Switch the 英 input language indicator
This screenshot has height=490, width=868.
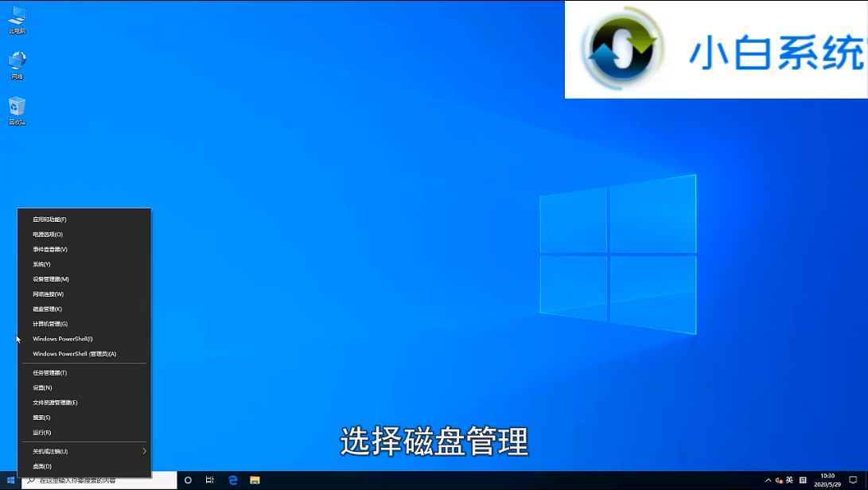[x=788, y=480]
